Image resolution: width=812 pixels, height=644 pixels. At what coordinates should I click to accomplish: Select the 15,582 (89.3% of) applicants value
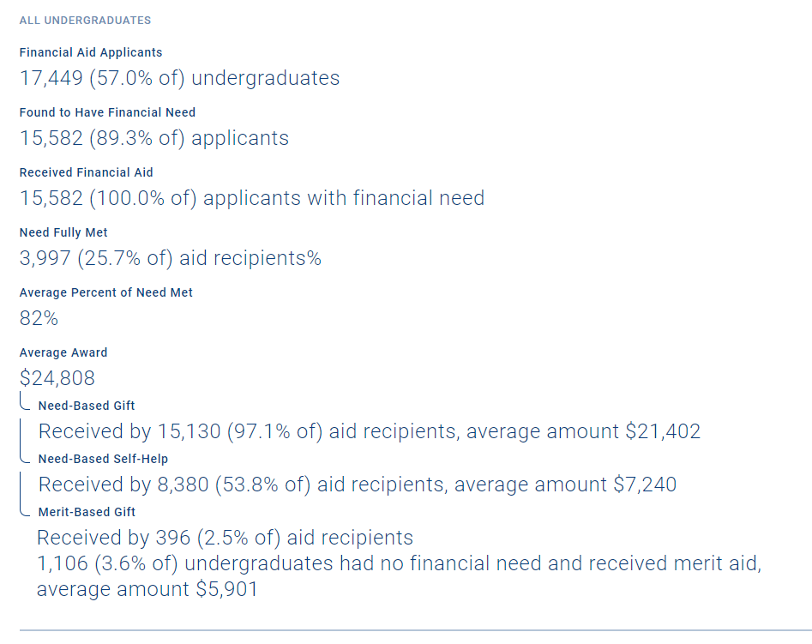tap(154, 138)
